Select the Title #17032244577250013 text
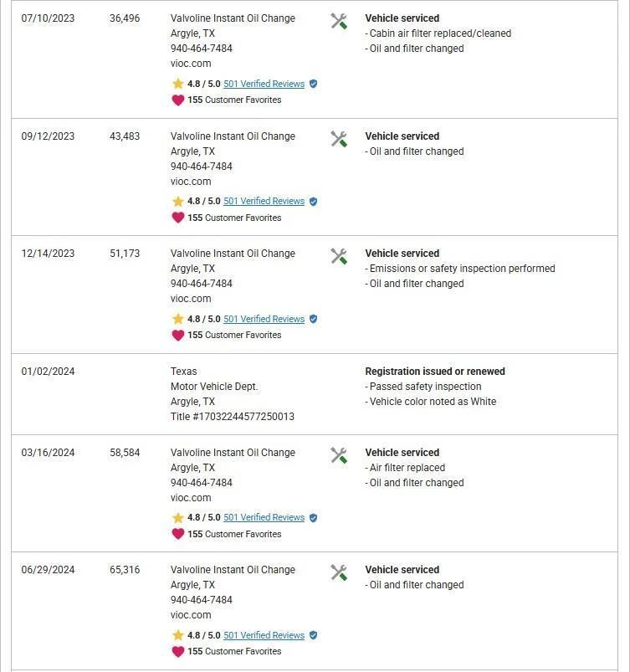 tap(233, 417)
